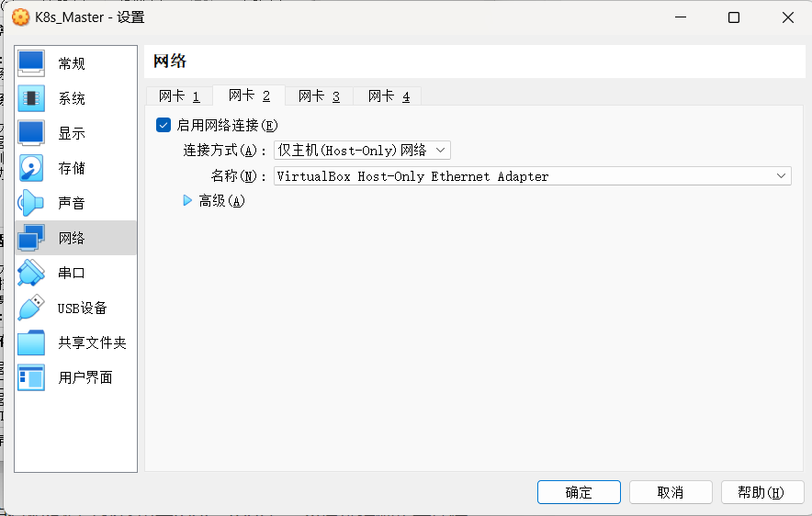The height and width of the screenshot is (516, 812).
Task: Open the 常规 (General) settings icon
Action: tap(31, 63)
